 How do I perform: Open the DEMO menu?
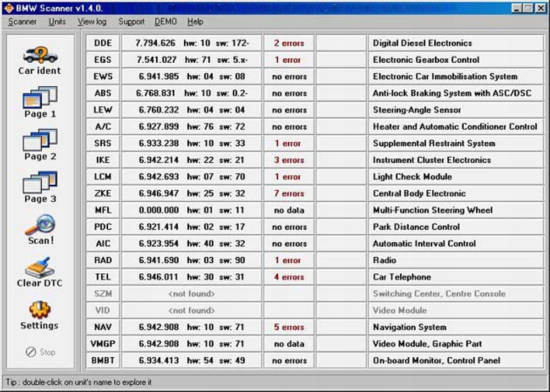(166, 21)
